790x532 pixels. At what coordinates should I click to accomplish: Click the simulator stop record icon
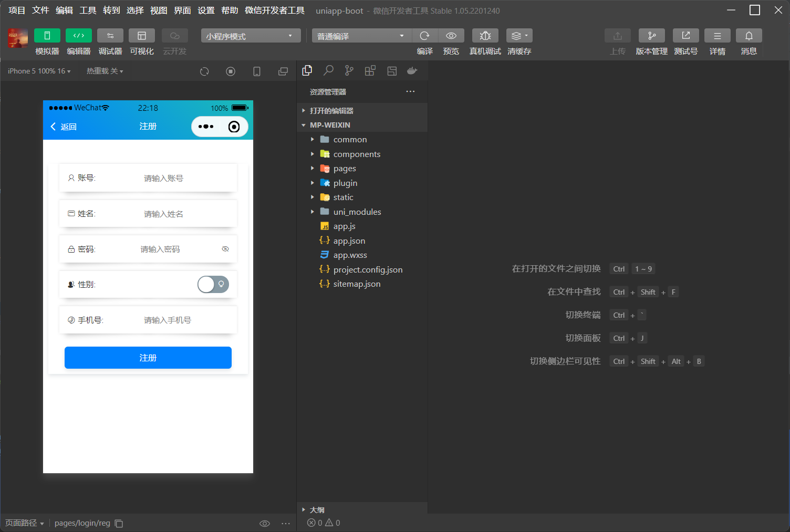pos(231,71)
